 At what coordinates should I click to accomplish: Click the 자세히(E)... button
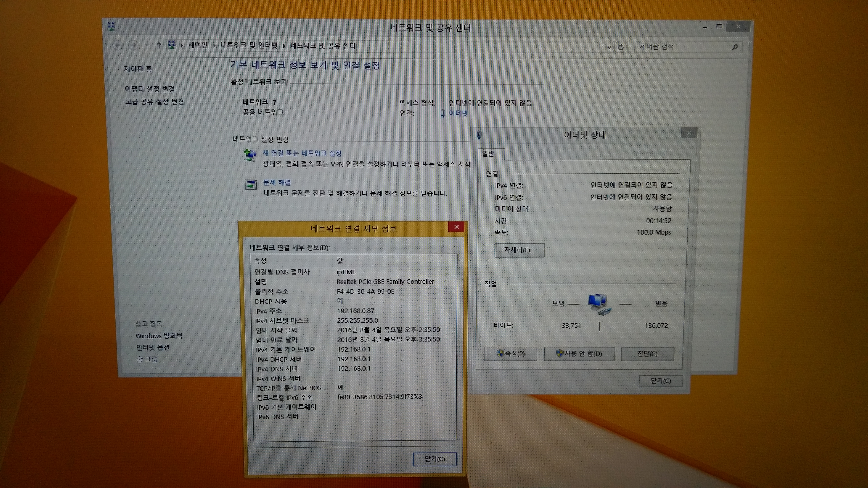[519, 250]
